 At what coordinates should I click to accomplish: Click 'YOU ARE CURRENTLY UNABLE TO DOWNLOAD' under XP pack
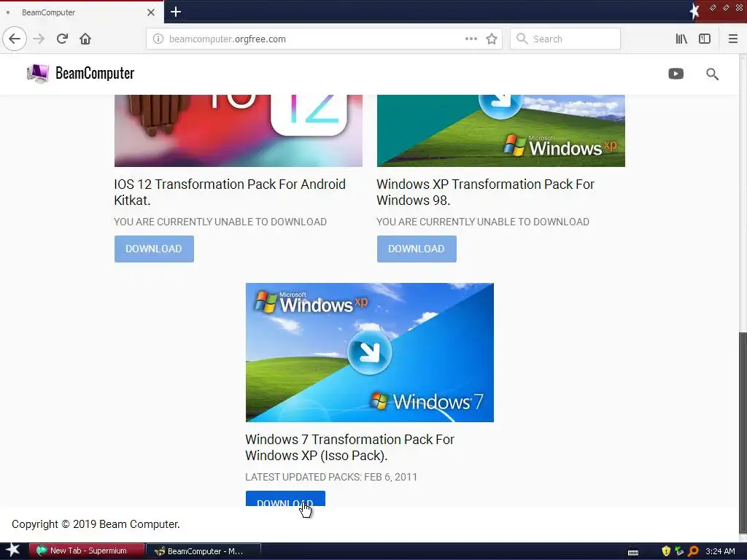(x=483, y=222)
